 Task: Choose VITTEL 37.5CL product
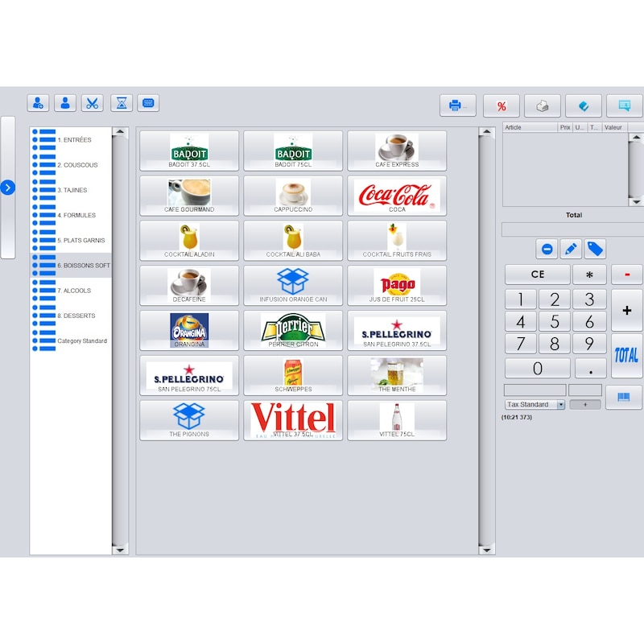tap(293, 420)
